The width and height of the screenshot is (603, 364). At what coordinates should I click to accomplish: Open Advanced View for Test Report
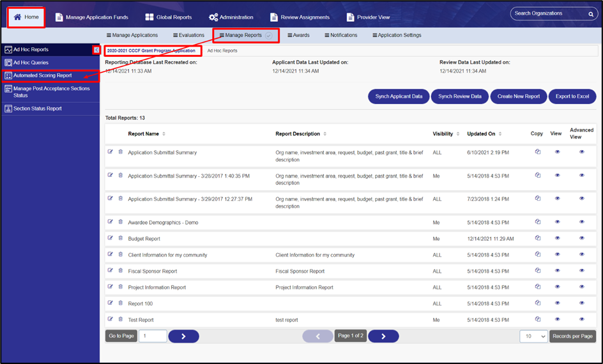[x=582, y=319]
